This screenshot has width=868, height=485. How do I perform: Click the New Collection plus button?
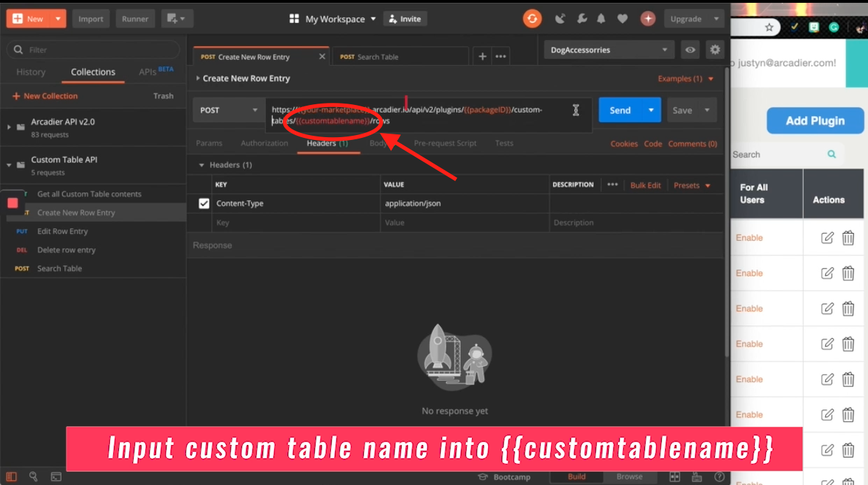click(45, 96)
